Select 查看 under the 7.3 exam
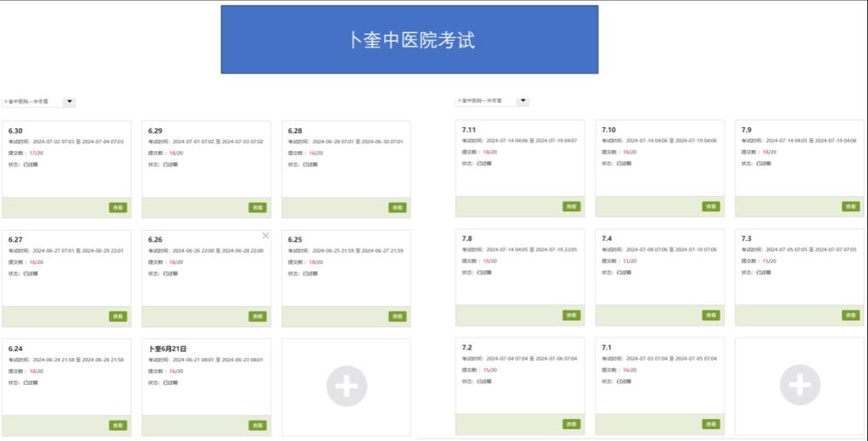 [x=850, y=315]
